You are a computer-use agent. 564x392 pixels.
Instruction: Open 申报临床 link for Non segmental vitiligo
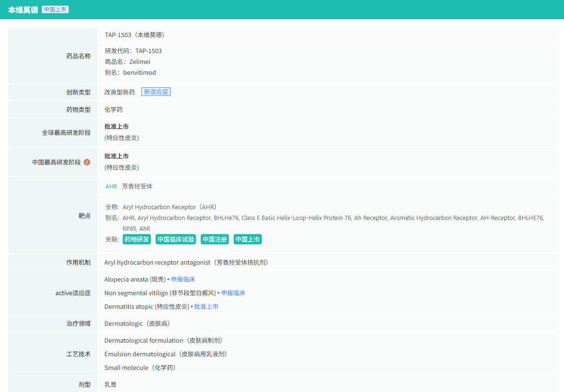point(233,293)
